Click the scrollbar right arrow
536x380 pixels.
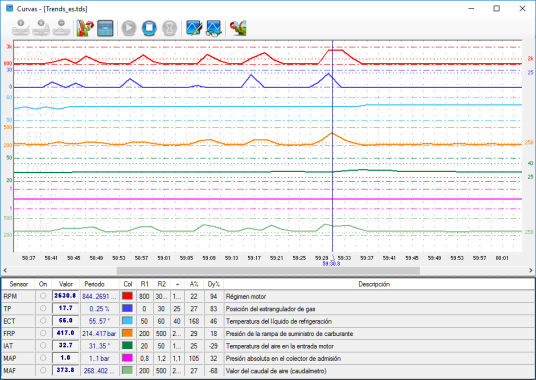[x=531, y=270]
